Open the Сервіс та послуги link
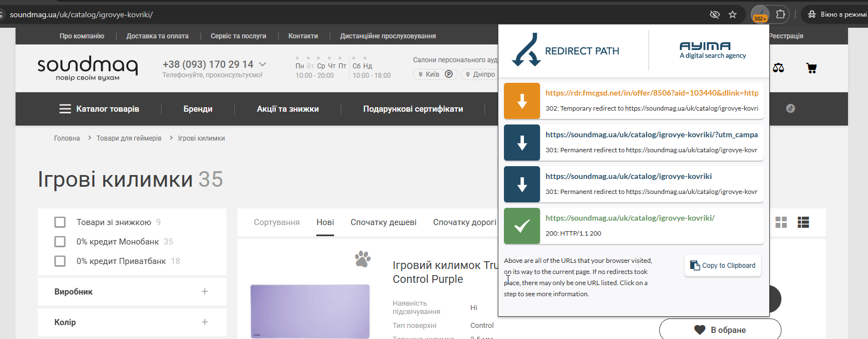Viewport: 868px width, 339px height. point(239,36)
